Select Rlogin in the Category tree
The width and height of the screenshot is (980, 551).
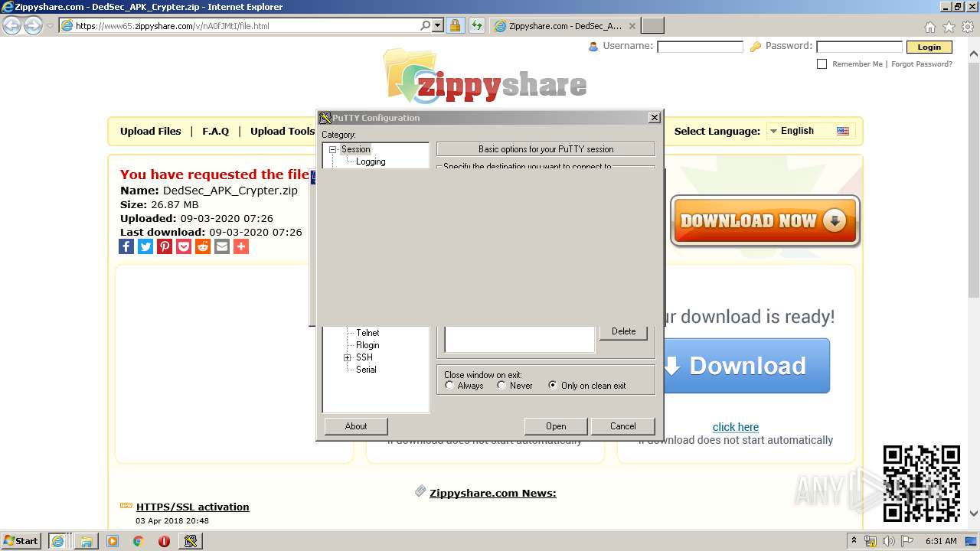tap(367, 345)
